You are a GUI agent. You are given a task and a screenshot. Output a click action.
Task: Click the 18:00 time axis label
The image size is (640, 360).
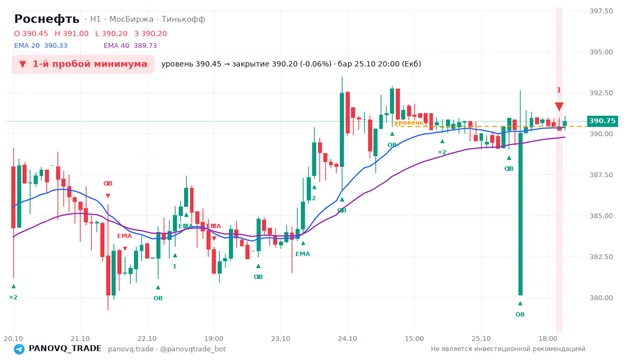coord(548,339)
